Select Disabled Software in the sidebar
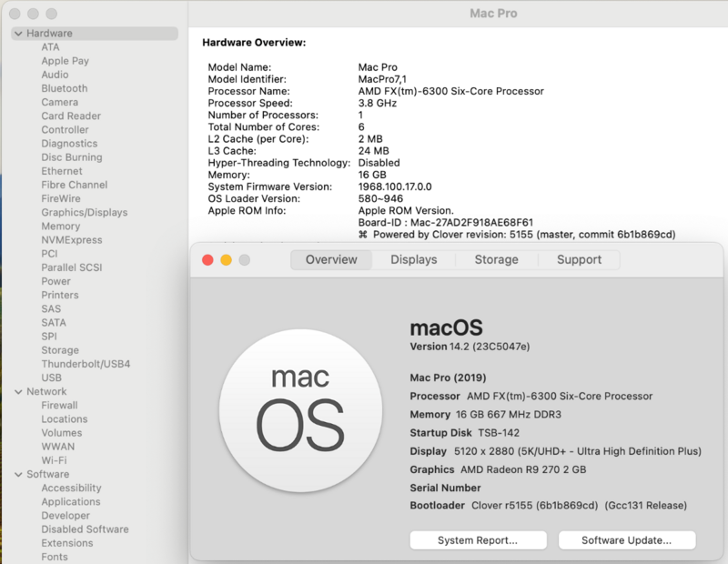This screenshot has height=564, width=728. point(85,529)
